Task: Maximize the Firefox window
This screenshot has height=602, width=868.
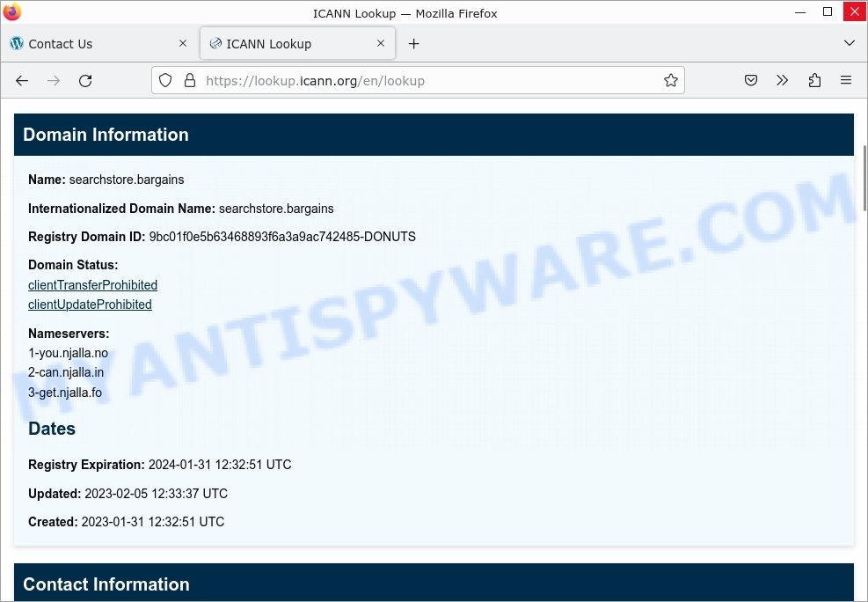Action: (827, 11)
